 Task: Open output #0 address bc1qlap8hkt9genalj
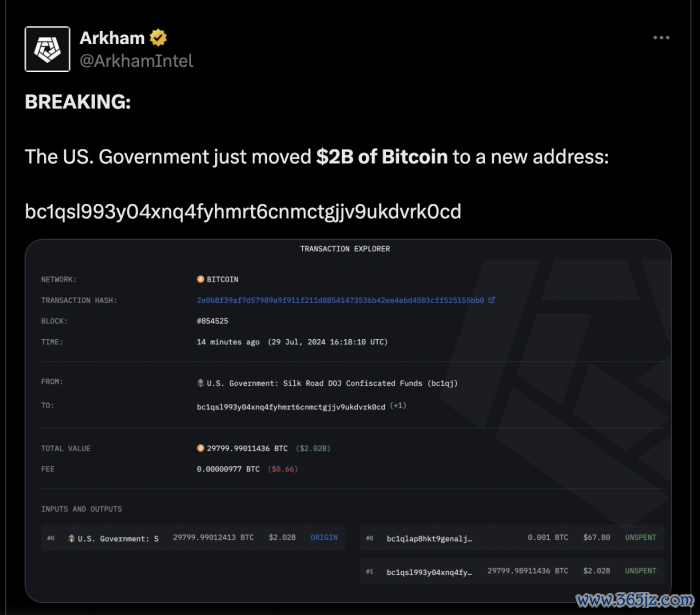coord(429,539)
